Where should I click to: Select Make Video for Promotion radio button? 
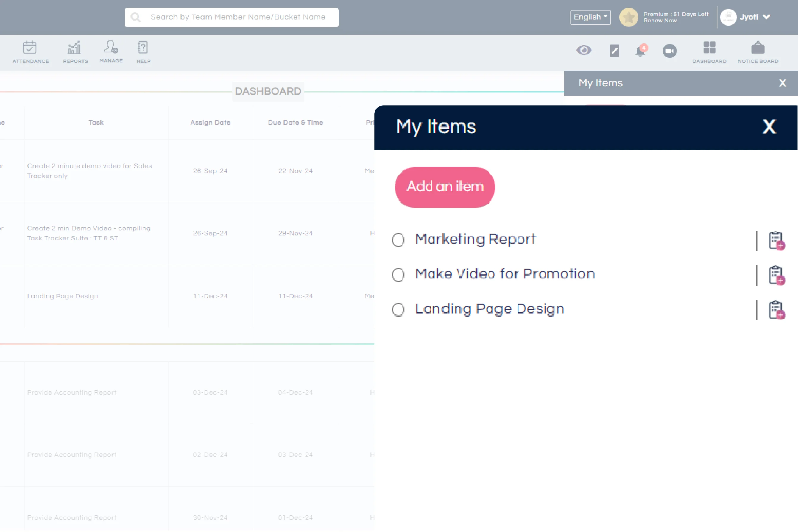click(398, 275)
